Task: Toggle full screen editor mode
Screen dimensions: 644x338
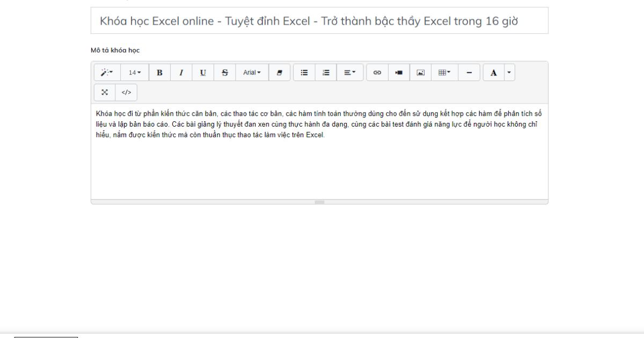Action: pyautogui.click(x=105, y=92)
